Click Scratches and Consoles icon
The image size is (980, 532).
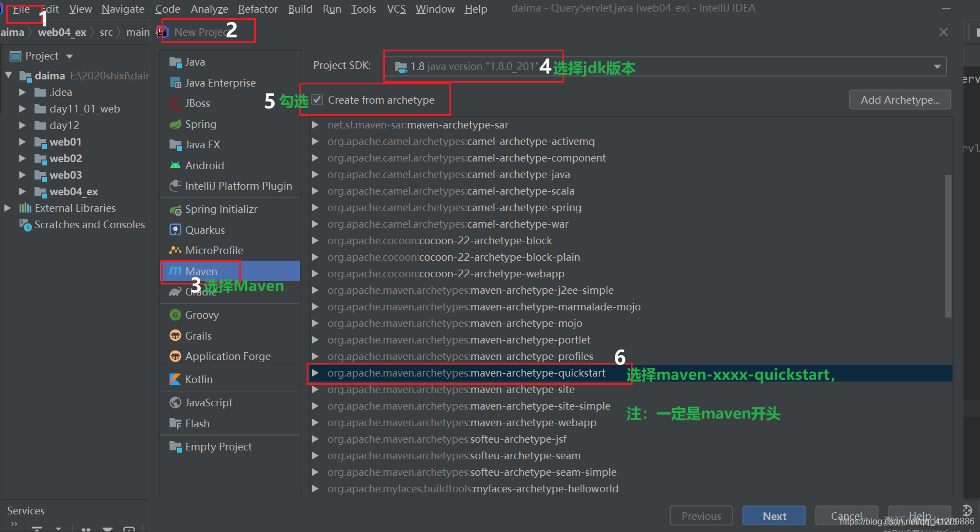click(25, 224)
